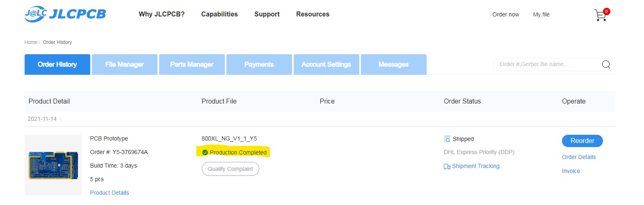Click the Shipped status document icon
This screenshot has width=644, height=205.
[x=447, y=139]
